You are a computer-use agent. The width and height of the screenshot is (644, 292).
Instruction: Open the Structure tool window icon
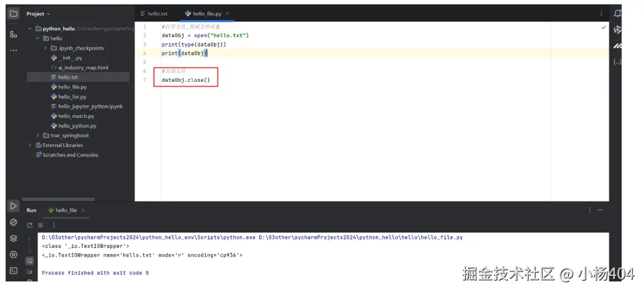click(14, 35)
